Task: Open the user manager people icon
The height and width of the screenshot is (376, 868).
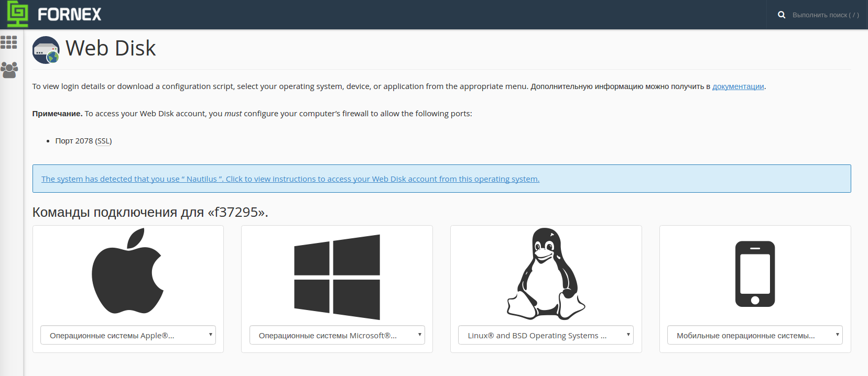Action: tap(9, 70)
